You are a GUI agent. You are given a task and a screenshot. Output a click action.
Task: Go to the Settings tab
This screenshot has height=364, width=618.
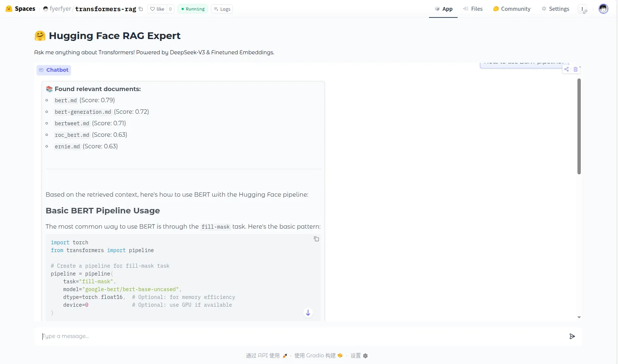point(555,9)
